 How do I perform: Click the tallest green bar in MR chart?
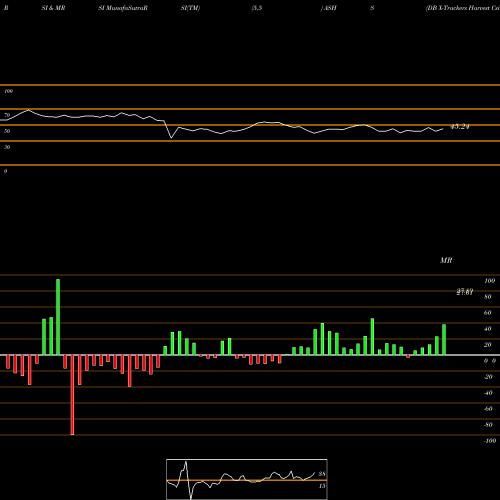(x=58, y=317)
